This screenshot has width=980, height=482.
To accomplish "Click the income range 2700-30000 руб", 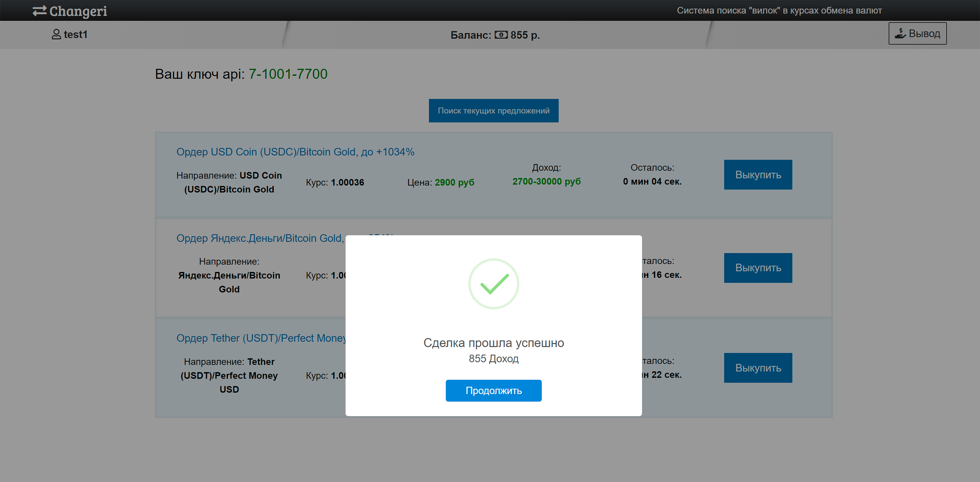I will (x=546, y=181).
